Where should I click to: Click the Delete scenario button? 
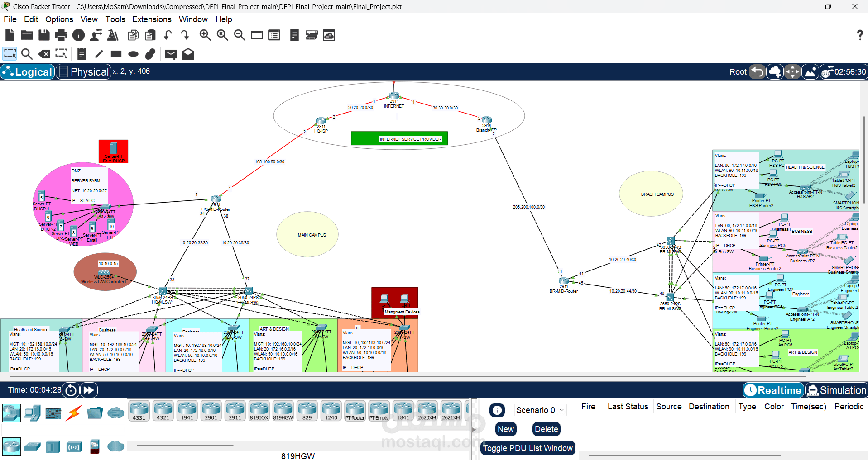coord(546,429)
